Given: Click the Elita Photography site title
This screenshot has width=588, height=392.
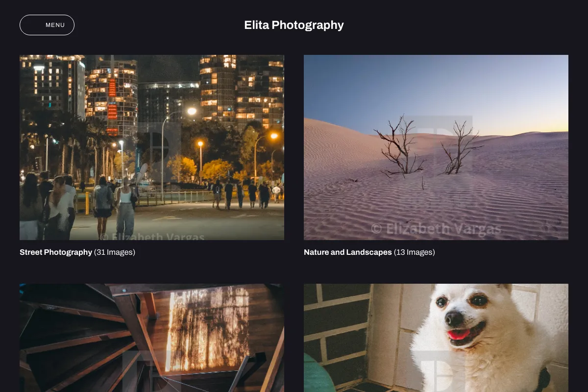Looking at the screenshot, I should pos(294,25).
